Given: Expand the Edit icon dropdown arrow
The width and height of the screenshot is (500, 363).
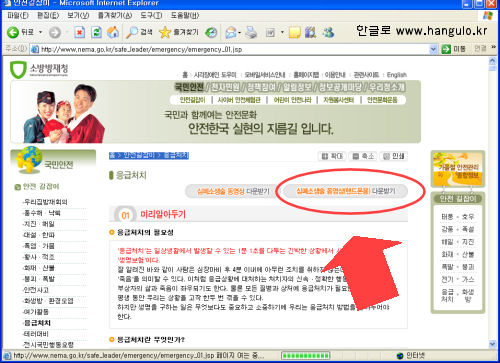Looking at the screenshot, I should (x=282, y=32).
